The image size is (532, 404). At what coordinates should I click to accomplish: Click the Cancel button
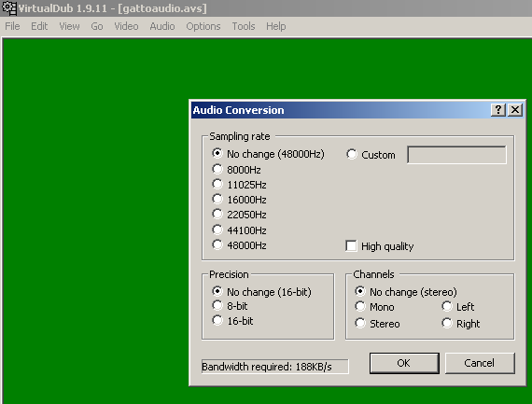point(480,363)
